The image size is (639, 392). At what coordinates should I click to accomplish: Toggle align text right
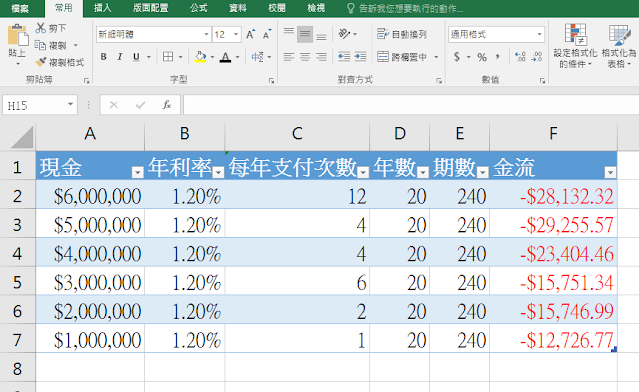click(321, 57)
